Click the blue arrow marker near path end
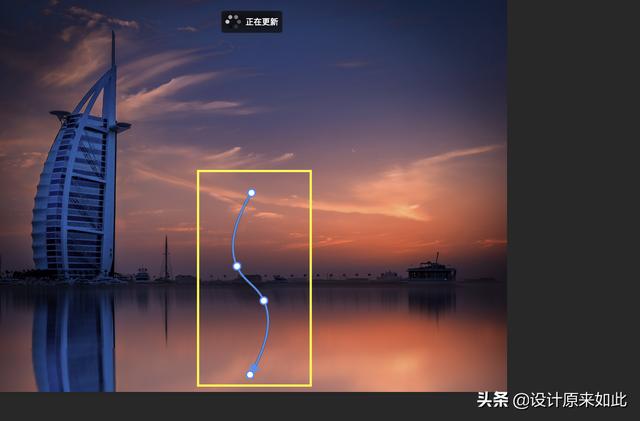 point(255,368)
